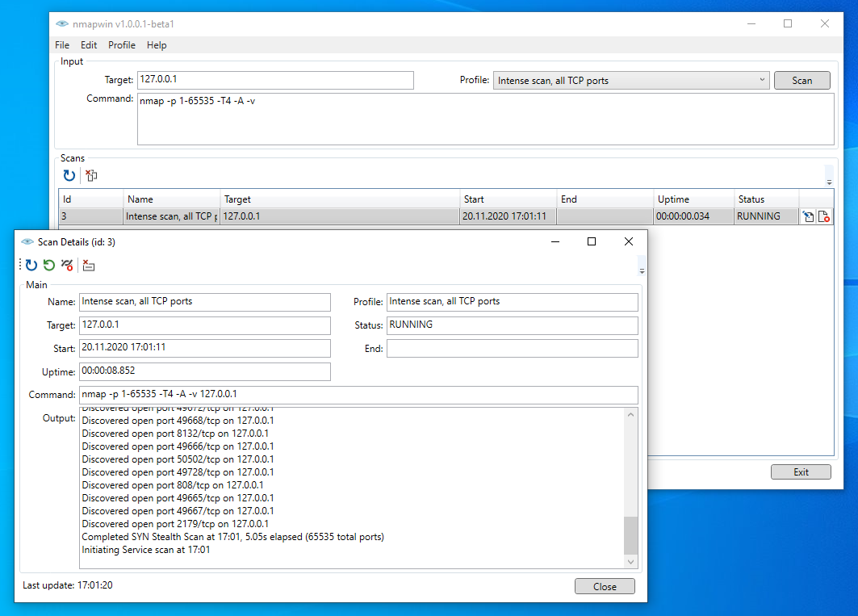Open scan details using the pencil row icon
The height and width of the screenshot is (616, 858).
click(x=808, y=216)
